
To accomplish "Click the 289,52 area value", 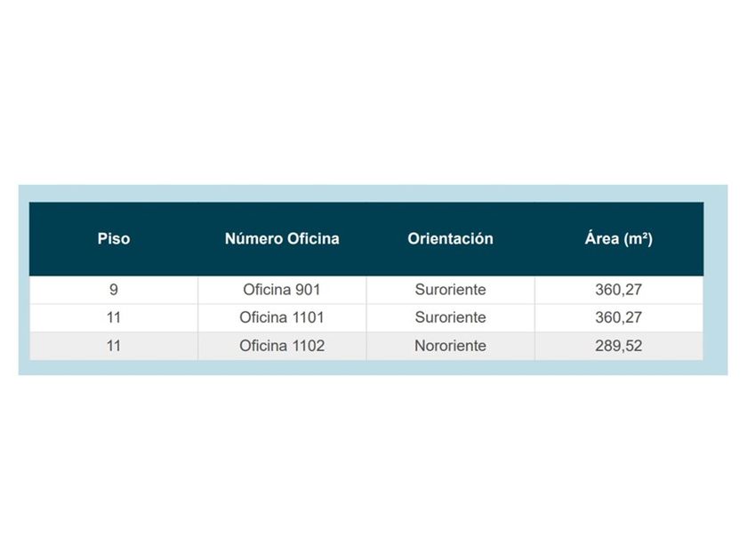I will (619, 346).
